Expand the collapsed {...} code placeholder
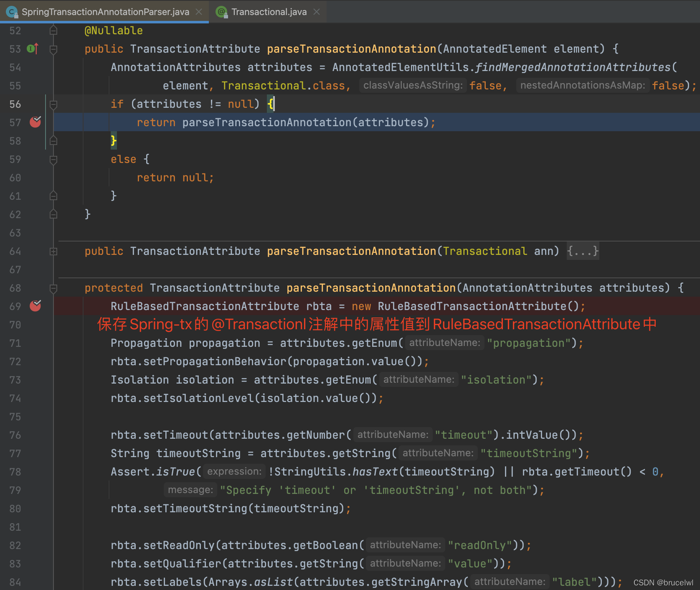The height and width of the screenshot is (590, 700). tap(583, 251)
